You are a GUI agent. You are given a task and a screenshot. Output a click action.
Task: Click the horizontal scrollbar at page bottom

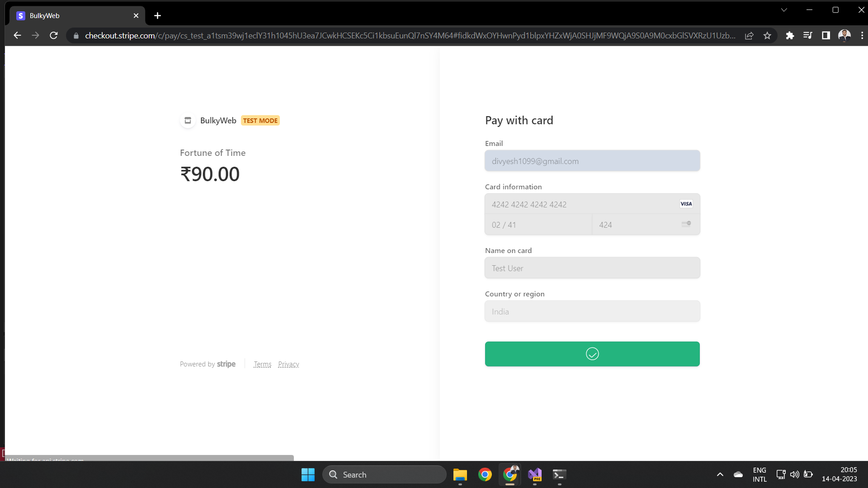pos(149,458)
